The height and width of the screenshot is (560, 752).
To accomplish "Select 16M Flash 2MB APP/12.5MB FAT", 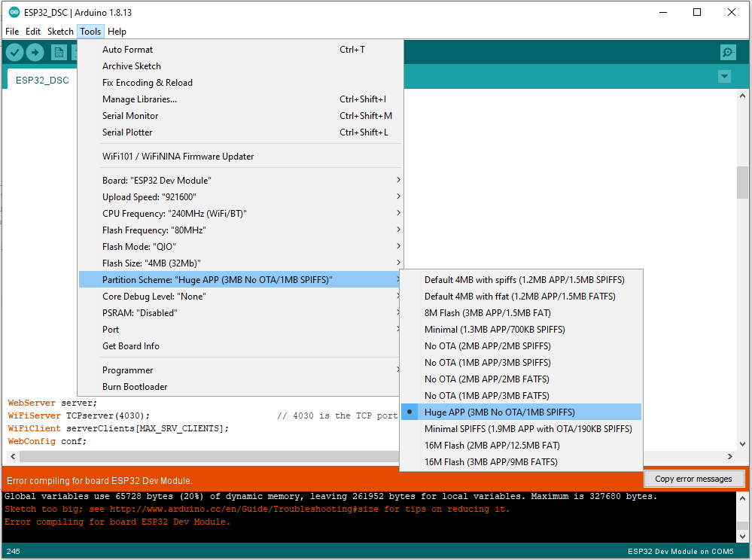I will tap(522, 446).
